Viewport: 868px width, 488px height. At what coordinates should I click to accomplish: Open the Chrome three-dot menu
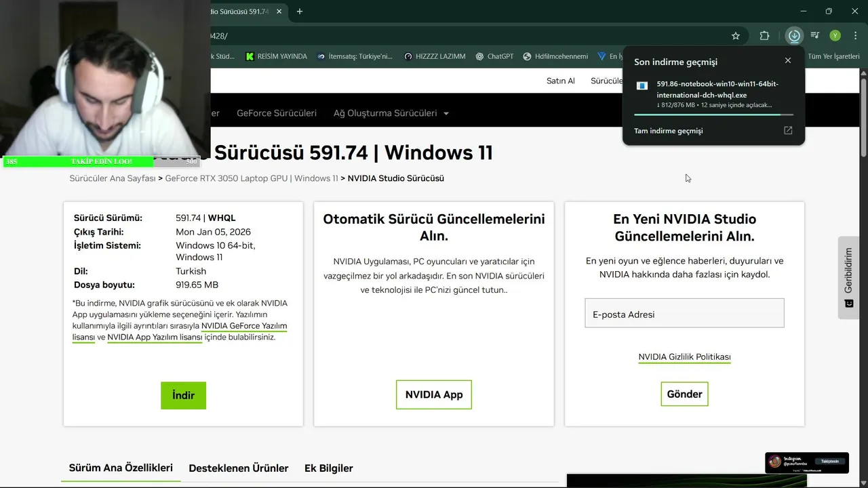(855, 36)
